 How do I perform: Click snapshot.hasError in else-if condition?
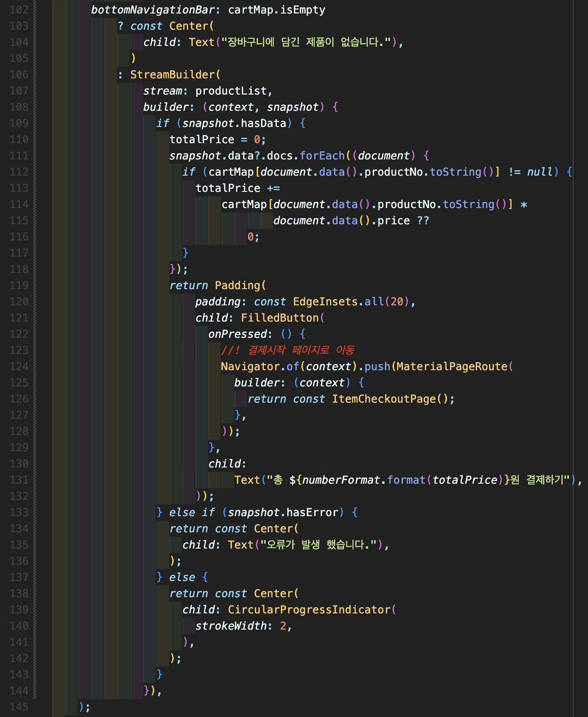coord(283,513)
